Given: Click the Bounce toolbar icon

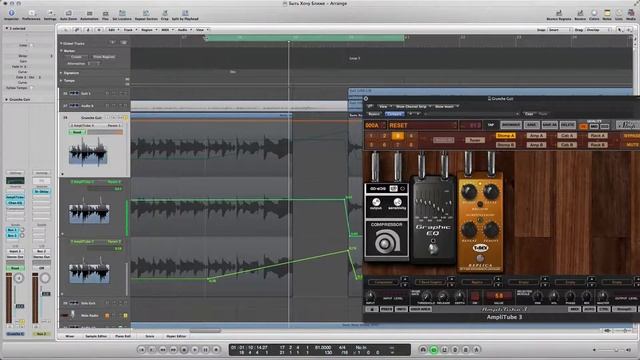Looking at the screenshot, I should [x=580, y=15].
